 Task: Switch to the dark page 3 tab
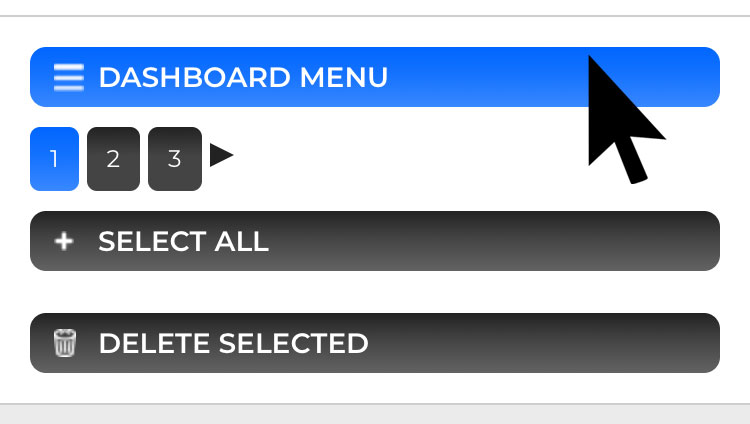(x=175, y=159)
